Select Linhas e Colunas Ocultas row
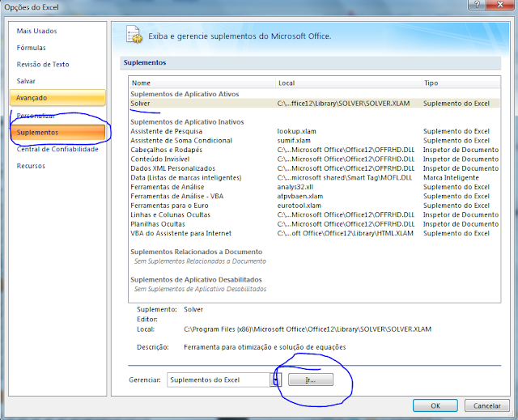Viewport: 518px width, 420px height. (315, 214)
